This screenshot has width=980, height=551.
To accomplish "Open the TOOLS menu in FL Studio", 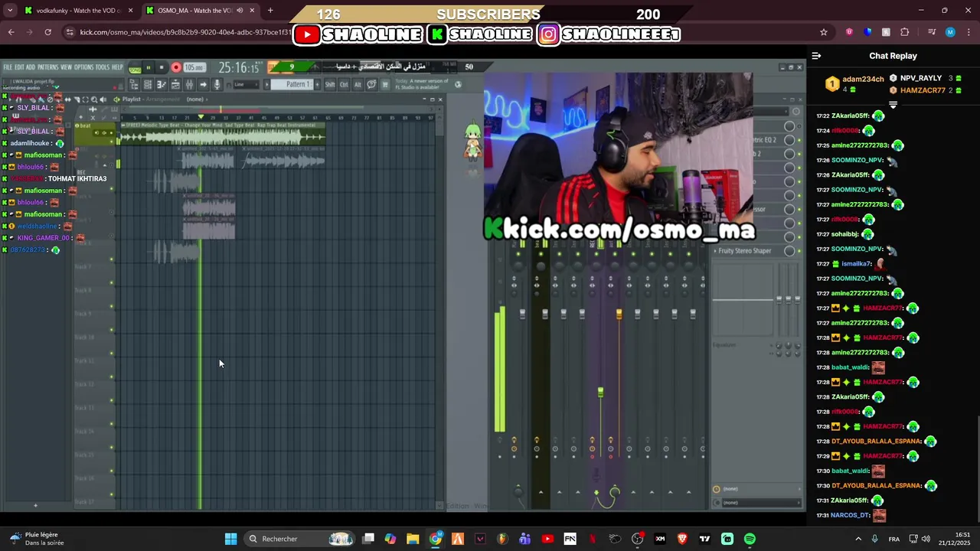I will point(103,67).
